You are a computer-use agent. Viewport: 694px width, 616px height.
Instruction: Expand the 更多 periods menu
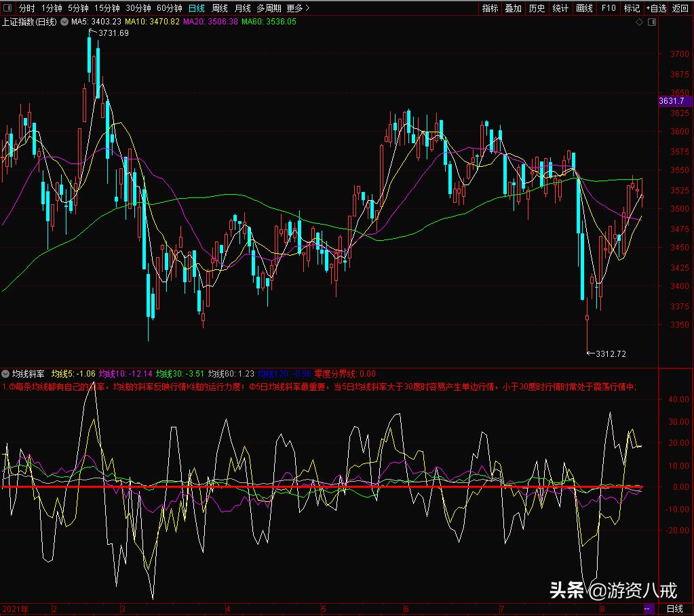(298, 8)
